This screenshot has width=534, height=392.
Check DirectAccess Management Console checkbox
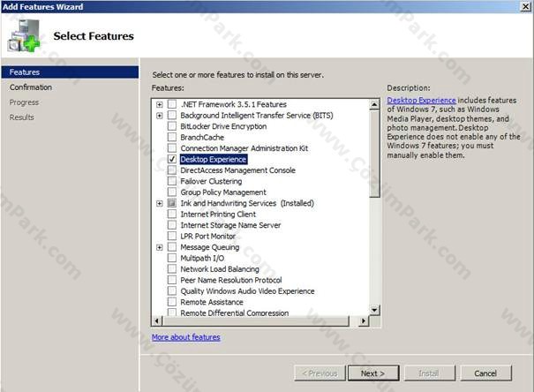[x=172, y=170]
